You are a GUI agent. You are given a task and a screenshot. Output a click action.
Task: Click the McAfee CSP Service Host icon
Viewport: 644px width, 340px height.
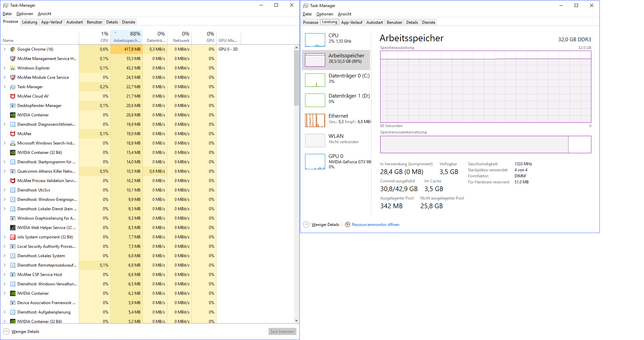[x=13, y=275]
